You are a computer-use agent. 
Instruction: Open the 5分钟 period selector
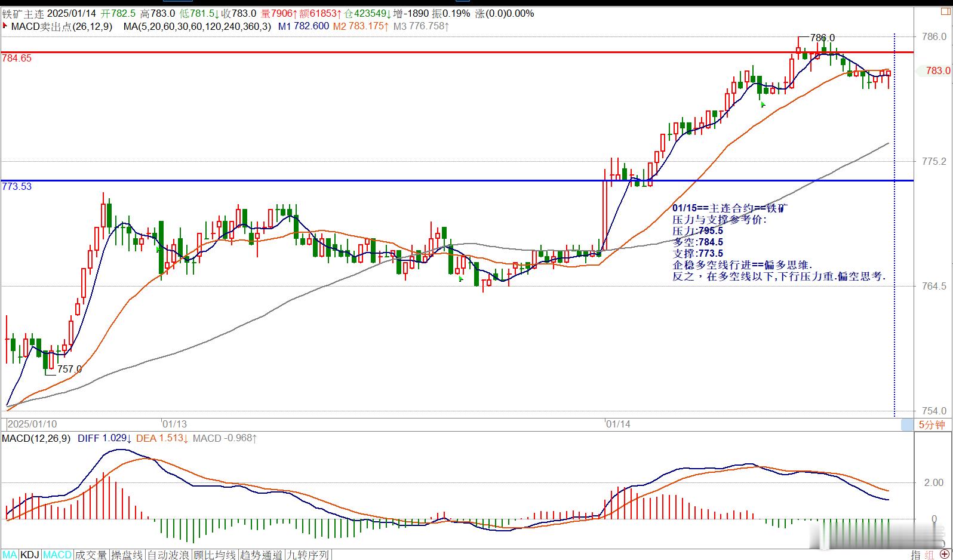coord(932,424)
